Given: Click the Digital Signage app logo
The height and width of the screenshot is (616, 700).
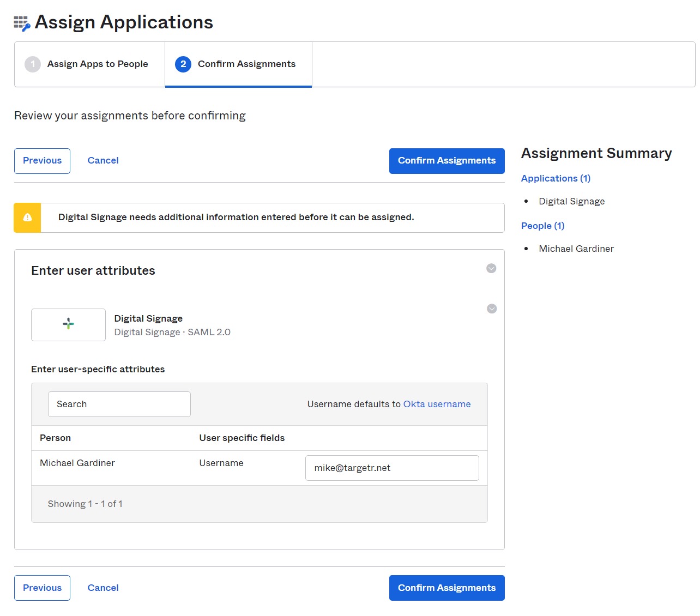Looking at the screenshot, I should (68, 324).
